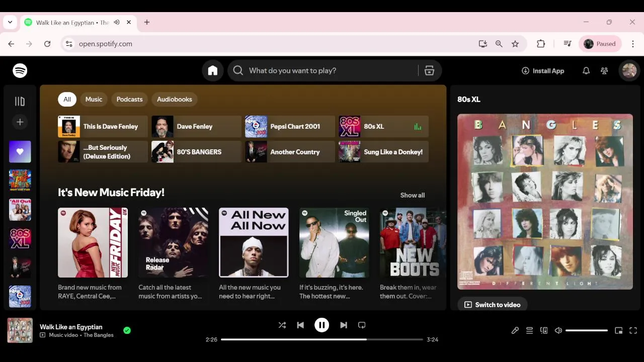Select the Music filter chip
This screenshot has width=644, height=362.
click(x=94, y=100)
